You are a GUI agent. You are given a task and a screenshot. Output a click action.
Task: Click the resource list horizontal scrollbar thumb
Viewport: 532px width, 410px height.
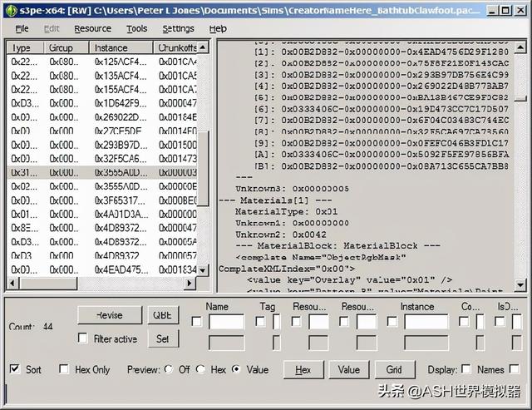tap(48, 283)
